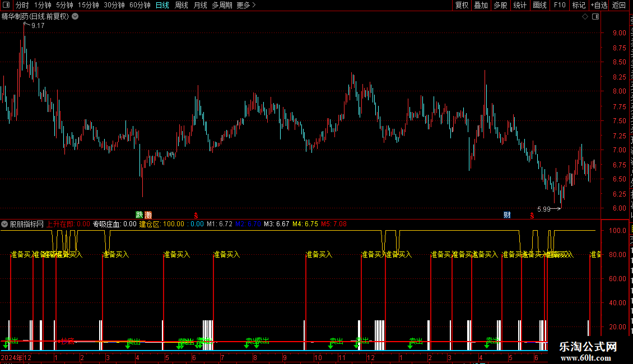
Task: Open the 多股 multi-stock view
Action: (500, 5)
